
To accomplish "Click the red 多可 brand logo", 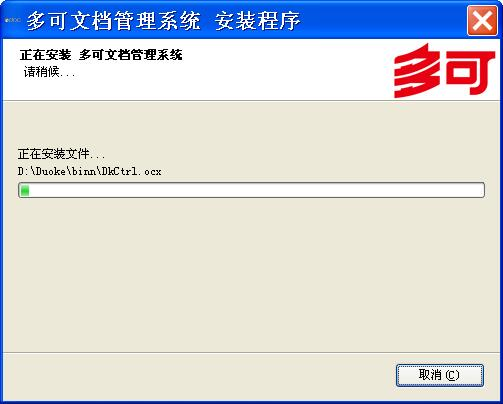I will tap(445, 71).
